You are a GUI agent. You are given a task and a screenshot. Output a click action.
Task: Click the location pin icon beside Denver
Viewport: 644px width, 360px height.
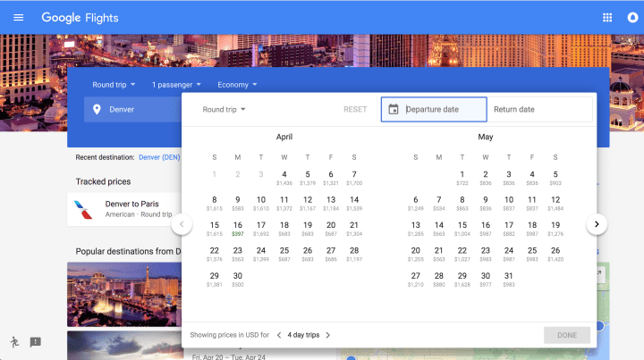97,110
